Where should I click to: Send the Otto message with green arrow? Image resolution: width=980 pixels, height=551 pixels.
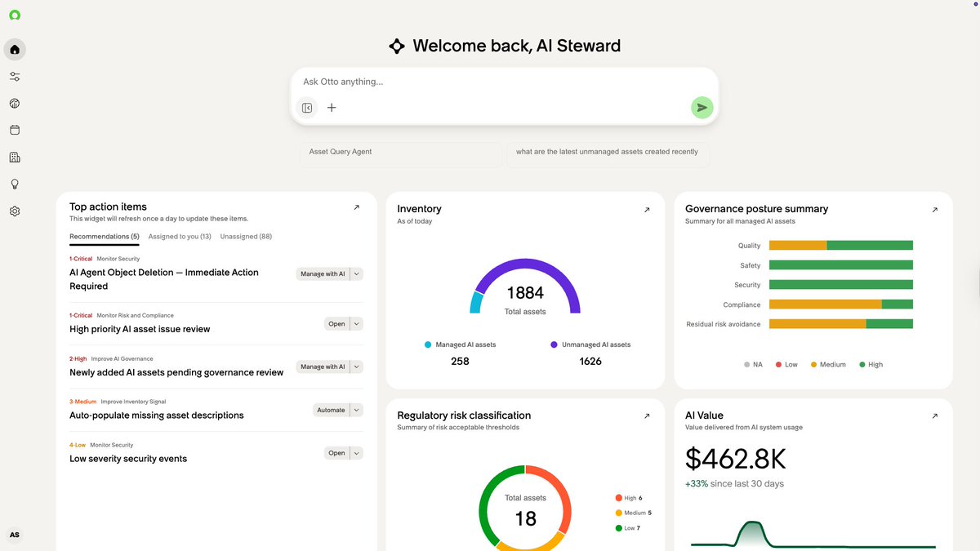(702, 107)
